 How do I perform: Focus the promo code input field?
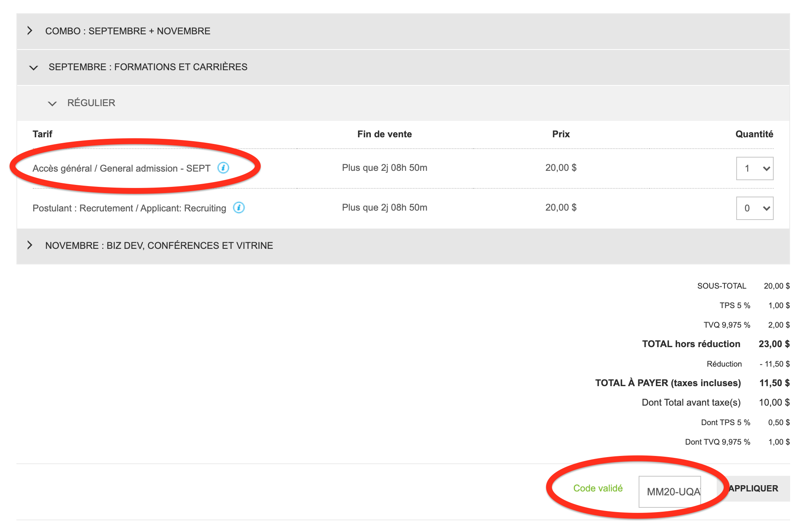point(669,491)
